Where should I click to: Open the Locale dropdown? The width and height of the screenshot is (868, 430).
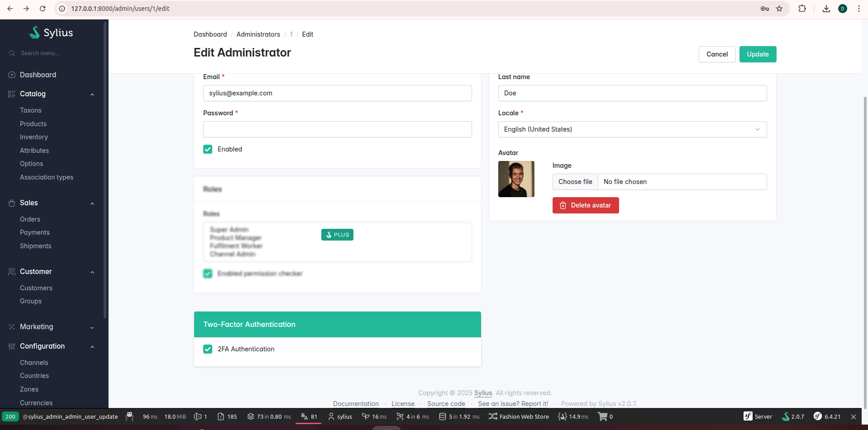[632, 129]
